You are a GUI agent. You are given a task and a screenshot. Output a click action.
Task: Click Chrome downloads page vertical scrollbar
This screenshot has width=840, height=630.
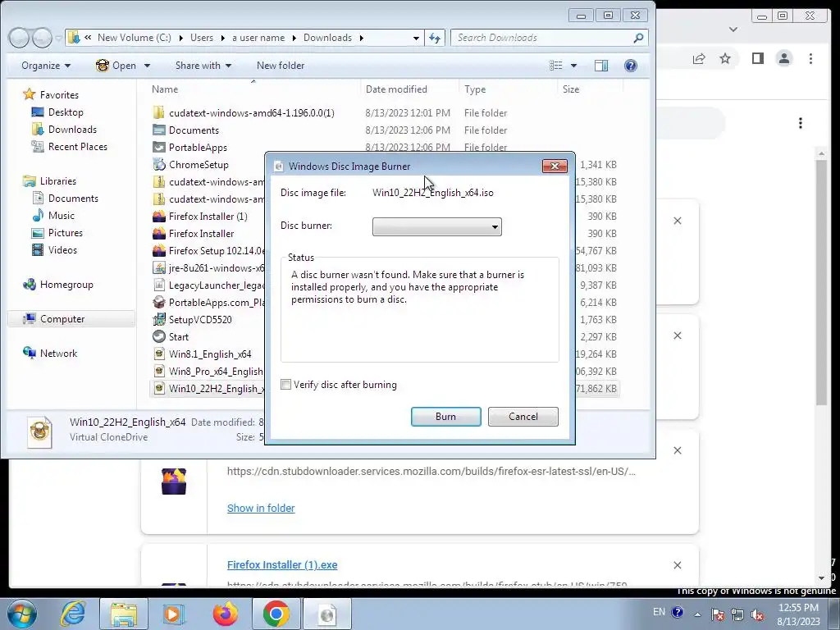822,281
